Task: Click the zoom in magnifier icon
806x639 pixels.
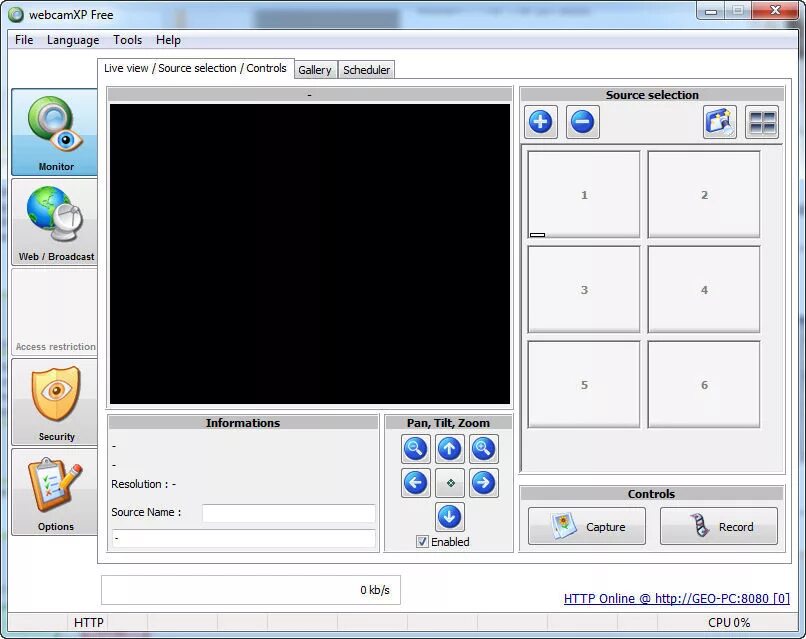Action: (483, 449)
